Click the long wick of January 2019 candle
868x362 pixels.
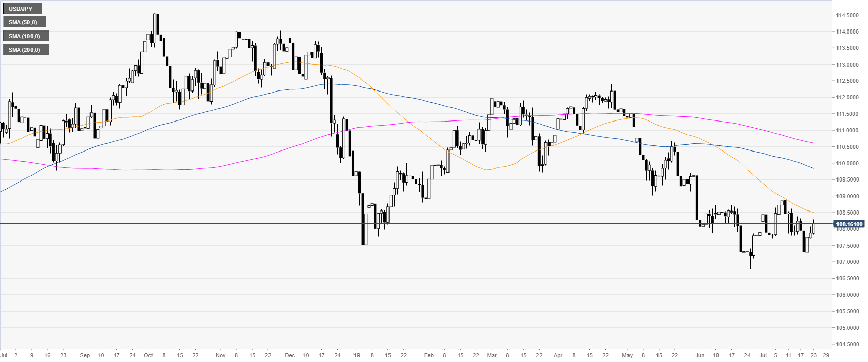coord(363,295)
